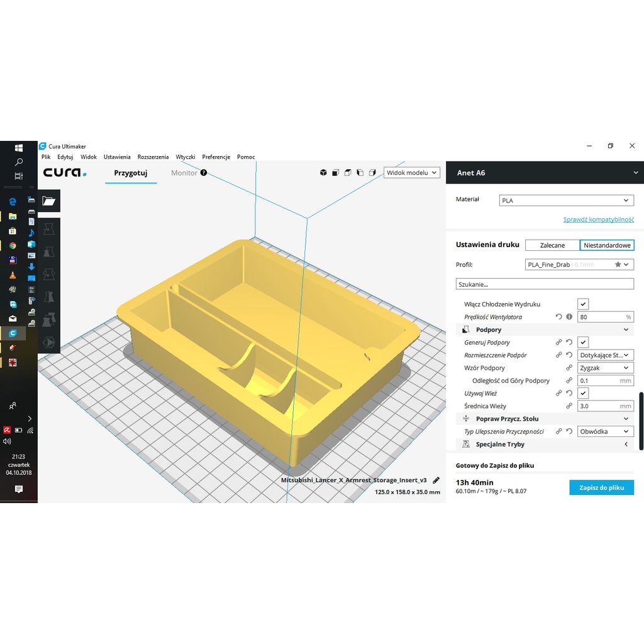The width and height of the screenshot is (644, 644).
Task: Open the Wzór Podpory Zygzak dropdown
Action: pyautogui.click(x=605, y=368)
